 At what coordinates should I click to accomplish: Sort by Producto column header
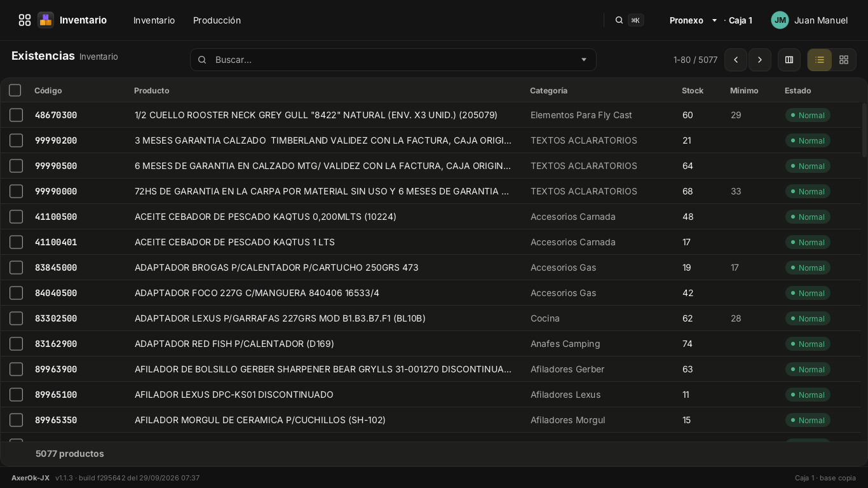(152, 91)
